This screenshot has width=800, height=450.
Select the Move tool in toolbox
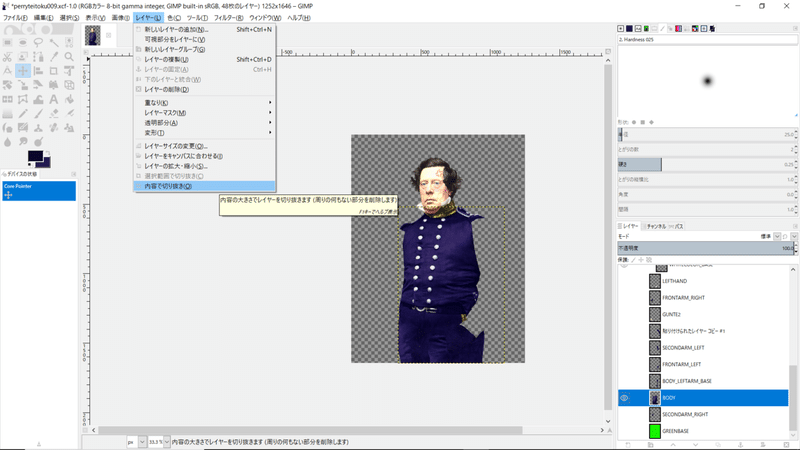(x=23, y=71)
